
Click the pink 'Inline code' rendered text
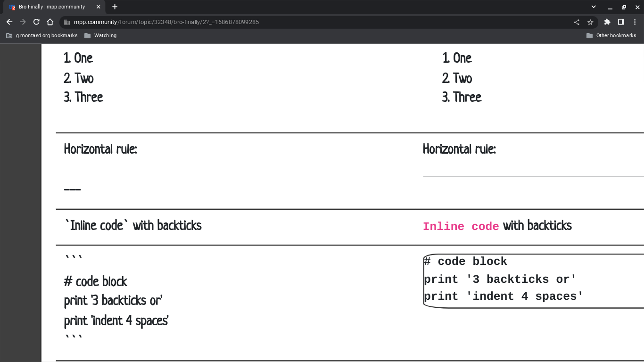[x=461, y=226]
